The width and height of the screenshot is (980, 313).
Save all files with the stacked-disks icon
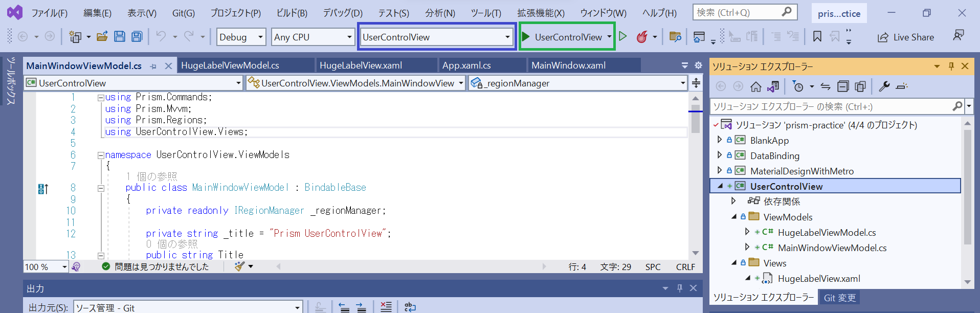tap(137, 36)
